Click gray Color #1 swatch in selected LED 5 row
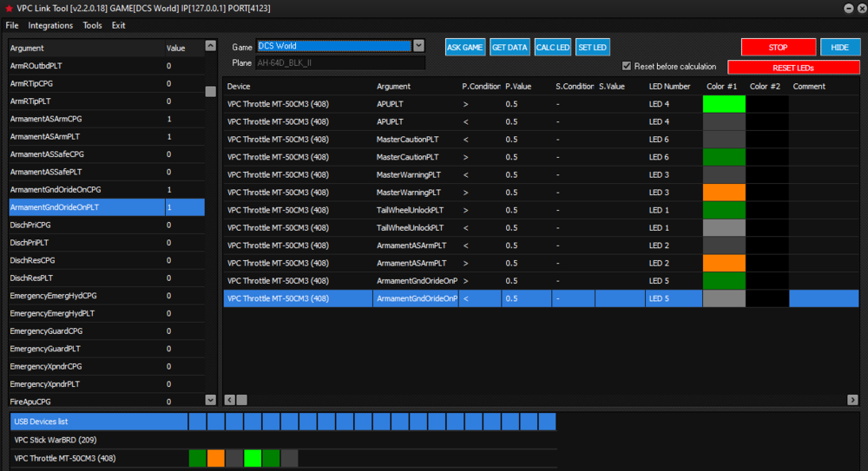The image size is (868, 471). (x=724, y=299)
